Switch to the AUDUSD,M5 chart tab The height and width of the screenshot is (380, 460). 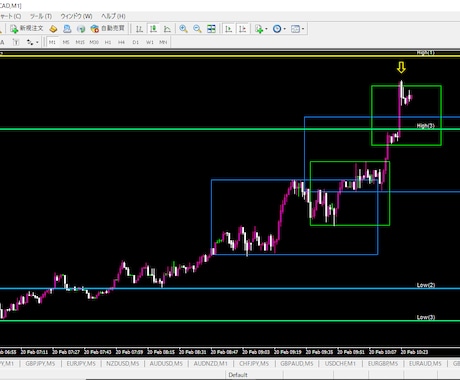(x=166, y=364)
